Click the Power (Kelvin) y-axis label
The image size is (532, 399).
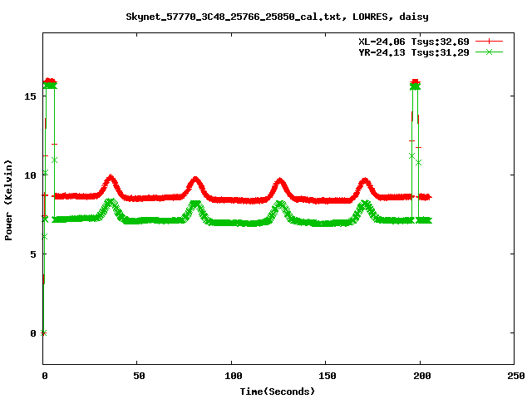8,200
